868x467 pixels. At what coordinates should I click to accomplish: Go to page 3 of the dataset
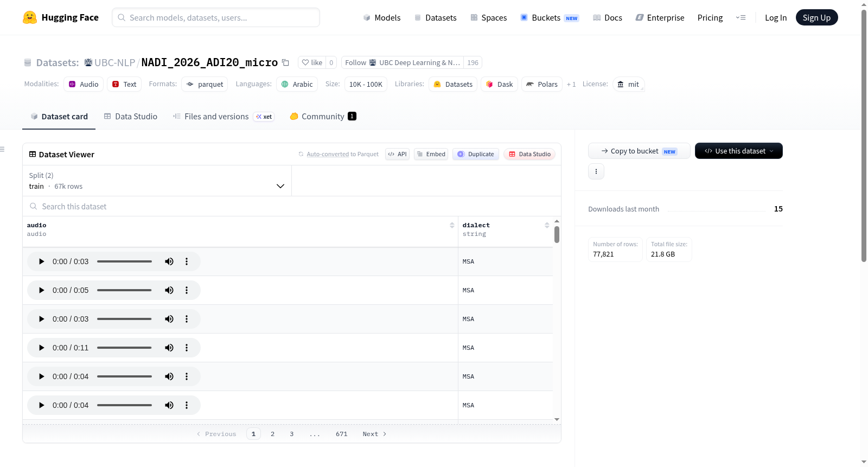(x=291, y=434)
